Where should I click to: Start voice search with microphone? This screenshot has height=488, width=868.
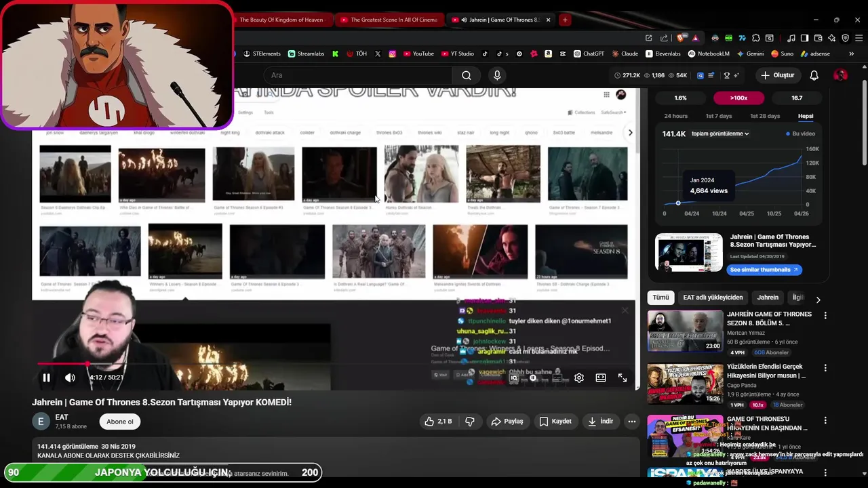(x=497, y=75)
